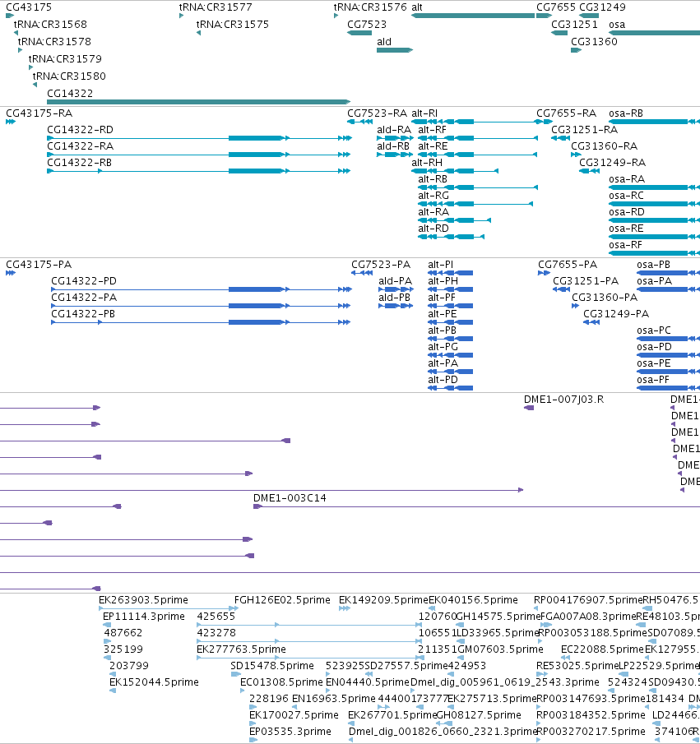Click the CG31360 gene label
The width and height of the screenshot is (700, 744).
tap(594, 42)
